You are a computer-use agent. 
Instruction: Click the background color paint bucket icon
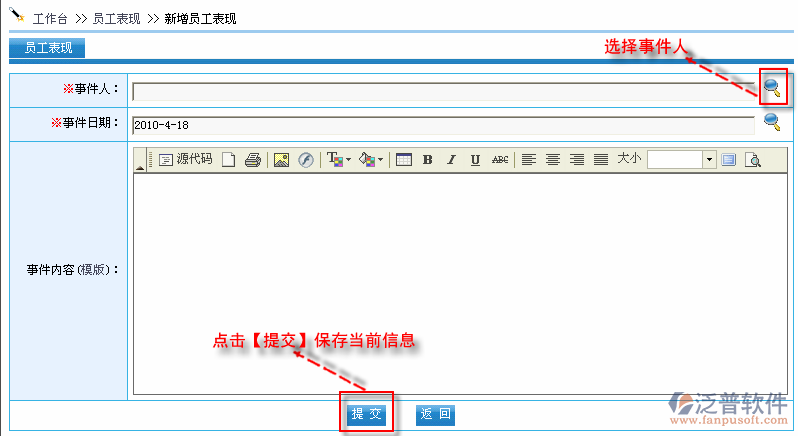367,160
